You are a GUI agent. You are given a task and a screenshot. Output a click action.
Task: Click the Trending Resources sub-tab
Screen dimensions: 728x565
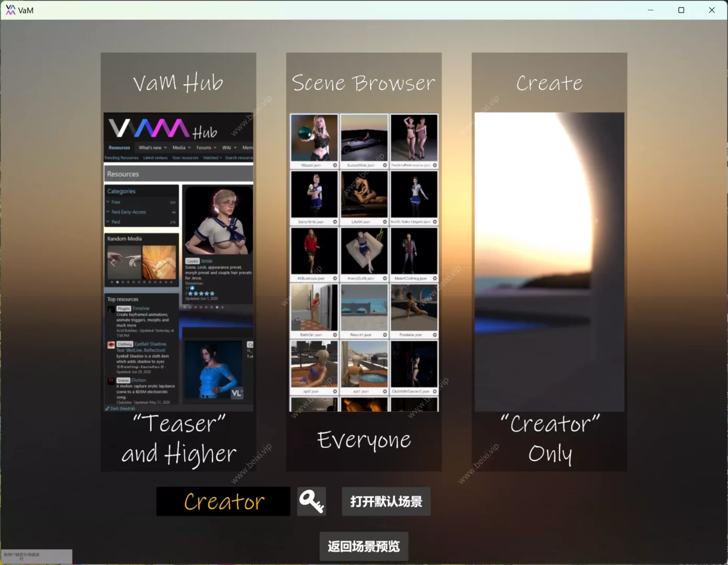[121, 157]
